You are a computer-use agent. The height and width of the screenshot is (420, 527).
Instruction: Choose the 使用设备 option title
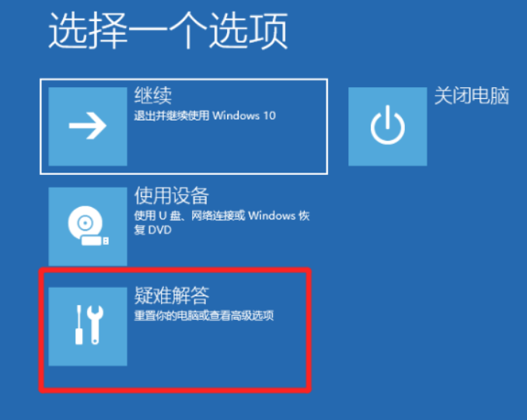(x=172, y=195)
